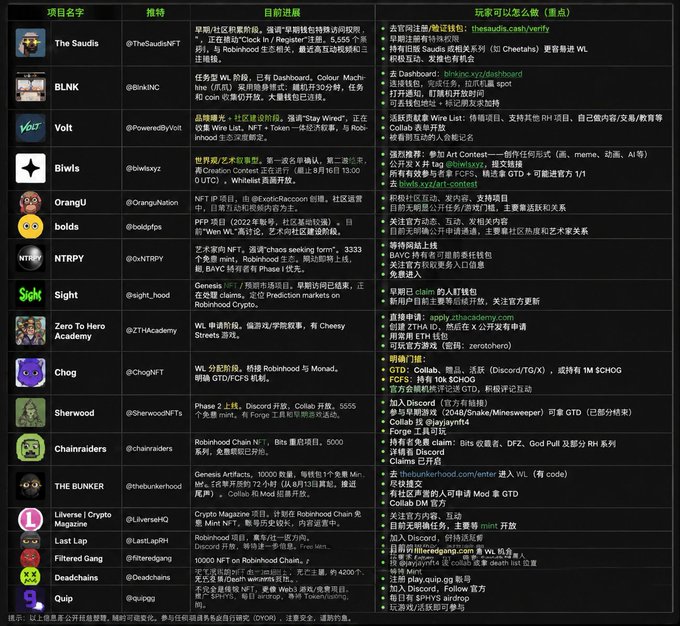Click Claims 已开启 line in Chainraiders

(x=415, y=461)
